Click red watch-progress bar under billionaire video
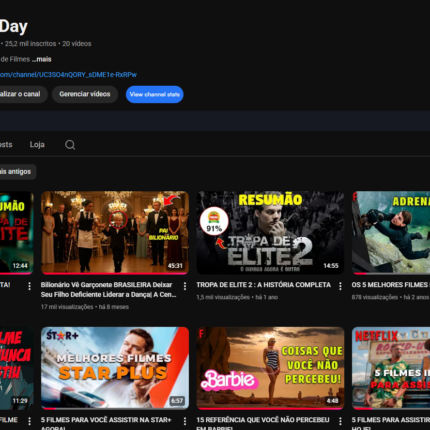 [x=115, y=274]
